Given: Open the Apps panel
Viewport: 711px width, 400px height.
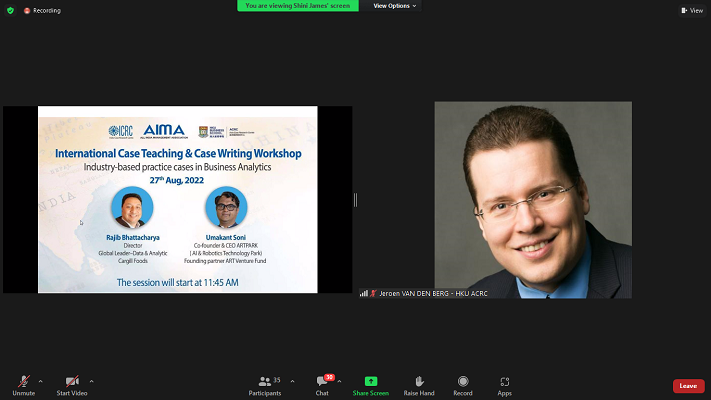Looking at the screenshot, I should pos(504,386).
